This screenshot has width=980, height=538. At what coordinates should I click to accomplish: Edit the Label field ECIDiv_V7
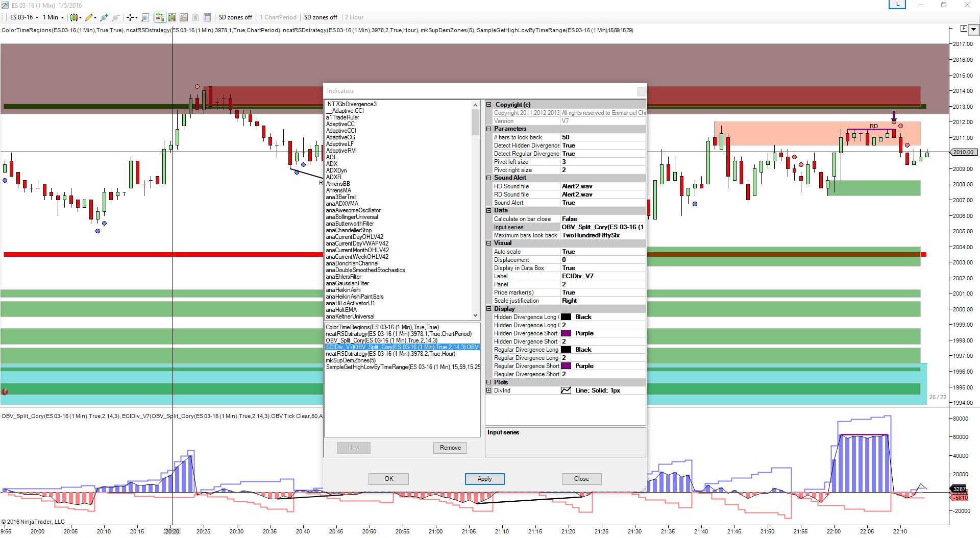tap(603, 276)
